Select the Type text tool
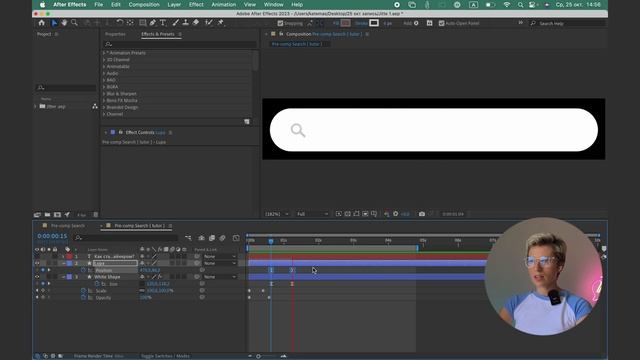The width and height of the screenshot is (640, 360). click(163, 23)
